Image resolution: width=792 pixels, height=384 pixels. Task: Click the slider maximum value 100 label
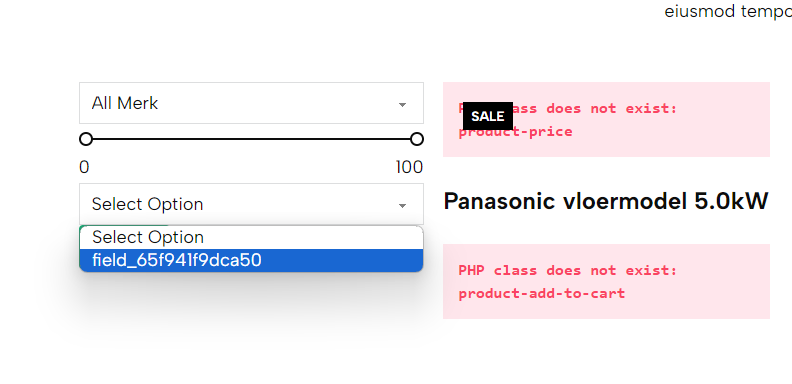point(409,167)
